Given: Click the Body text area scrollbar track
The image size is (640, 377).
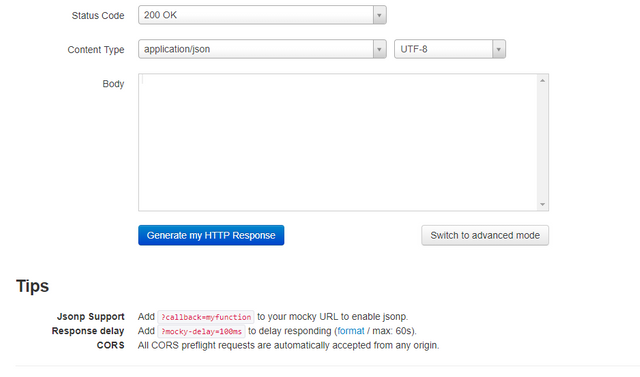Looking at the screenshot, I should click(x=542, y=142).
